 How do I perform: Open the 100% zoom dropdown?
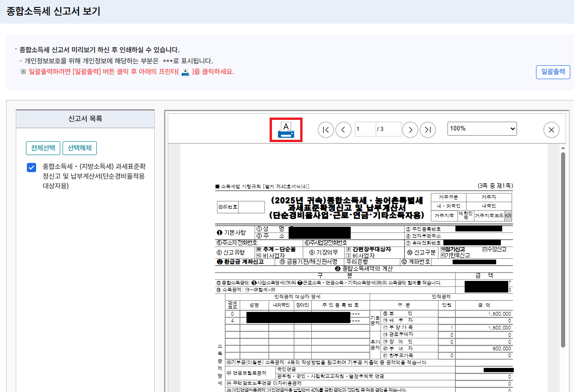point(482,129)
